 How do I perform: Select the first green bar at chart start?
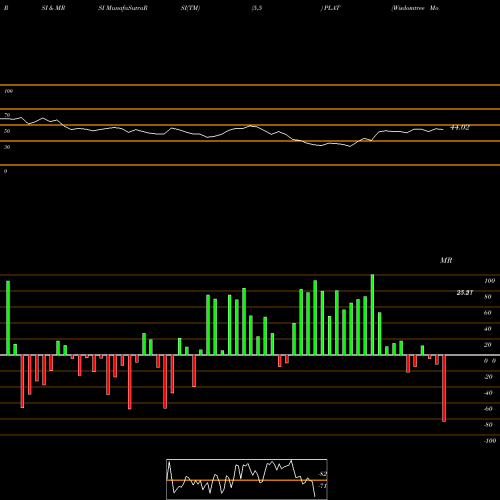[8, 318]
